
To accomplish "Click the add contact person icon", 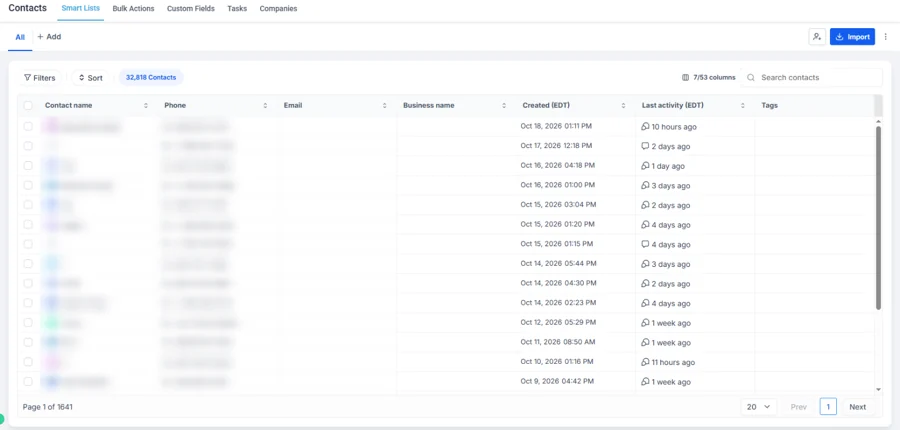I will point(816,37).
